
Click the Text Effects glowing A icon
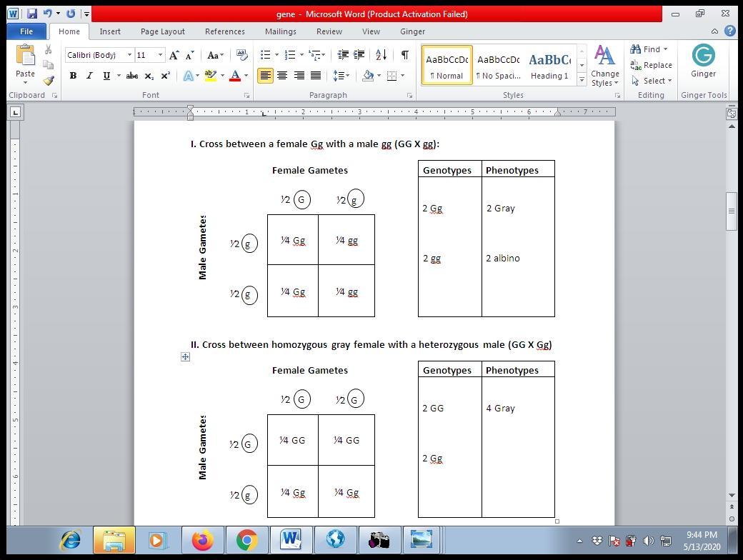tap(189, 76)
